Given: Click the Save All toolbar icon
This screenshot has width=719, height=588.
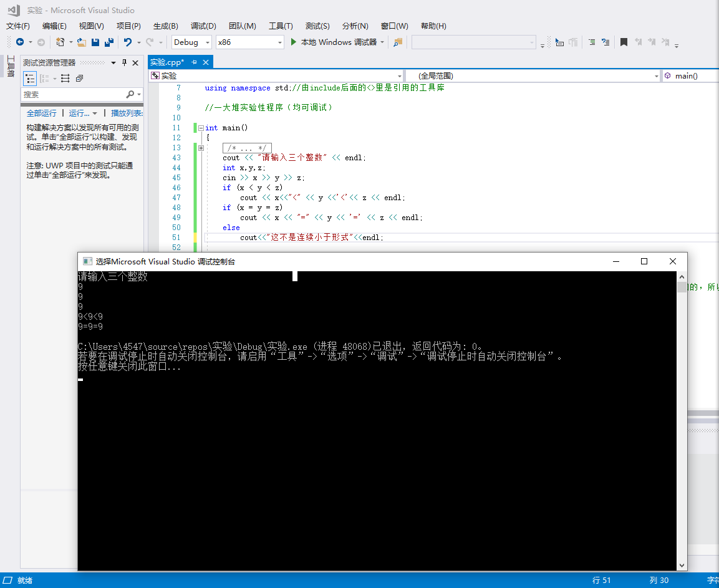Looking at the screenshot, I should pyautogui.click(x=109, y=42).
